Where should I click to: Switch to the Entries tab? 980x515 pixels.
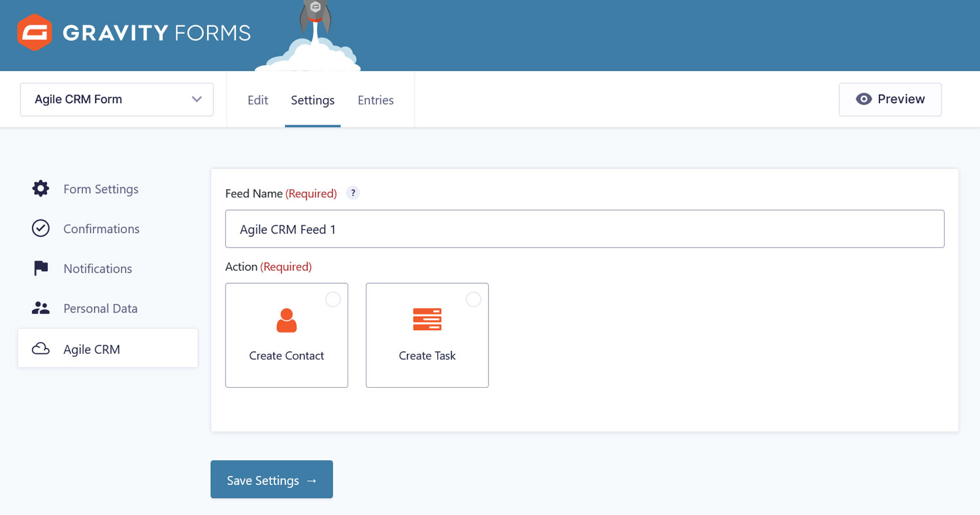pos(376,100)
